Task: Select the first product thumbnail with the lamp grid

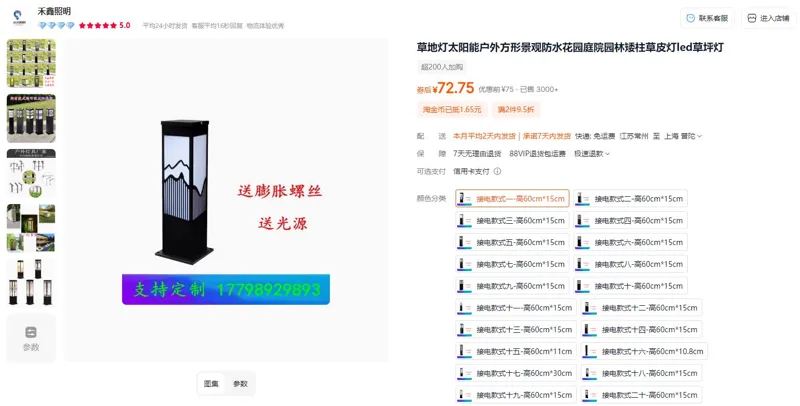Action: pyautogui.click(x=31, y=63)
